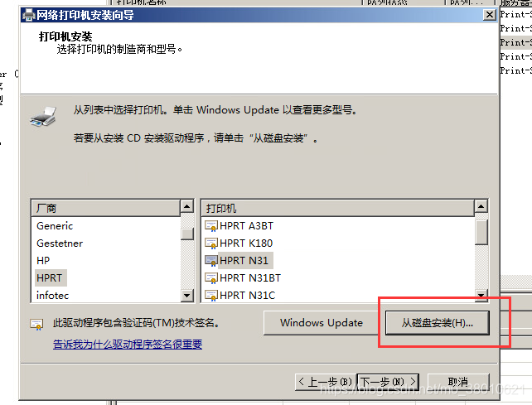Click the manufacturer list scroll up arrow

(x=187, y=206)
